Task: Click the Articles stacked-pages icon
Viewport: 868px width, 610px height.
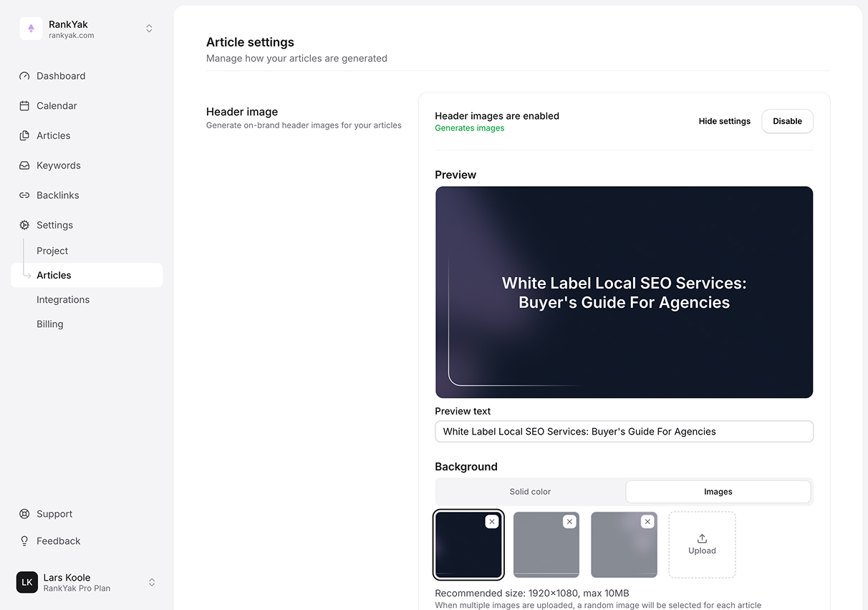Action: (x=24, y=136)
